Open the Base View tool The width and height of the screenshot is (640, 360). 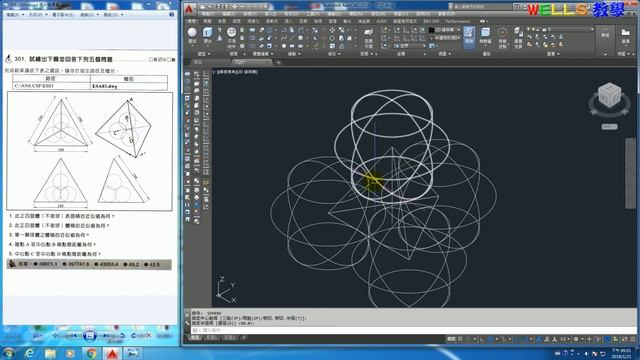point(625,36)
